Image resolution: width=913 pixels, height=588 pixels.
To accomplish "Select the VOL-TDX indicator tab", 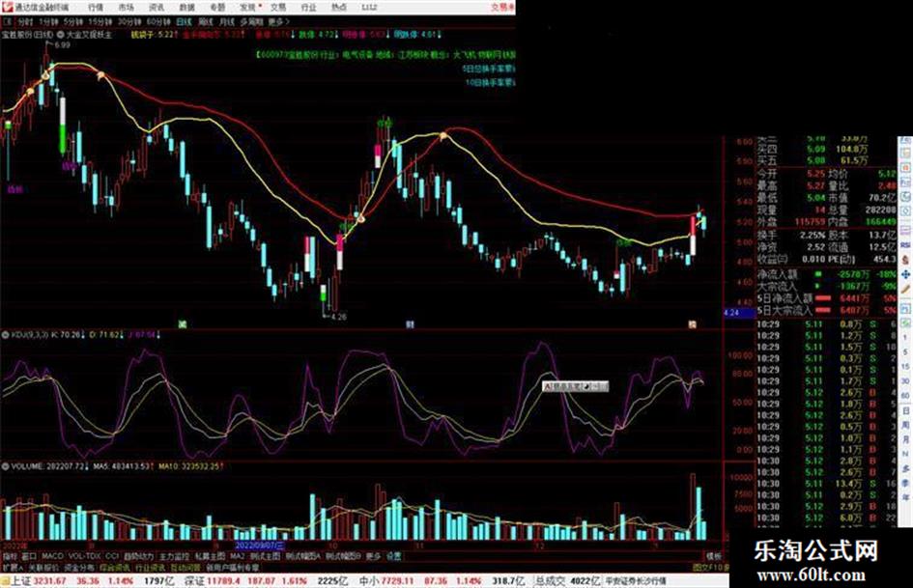I will tap(84, 556).
